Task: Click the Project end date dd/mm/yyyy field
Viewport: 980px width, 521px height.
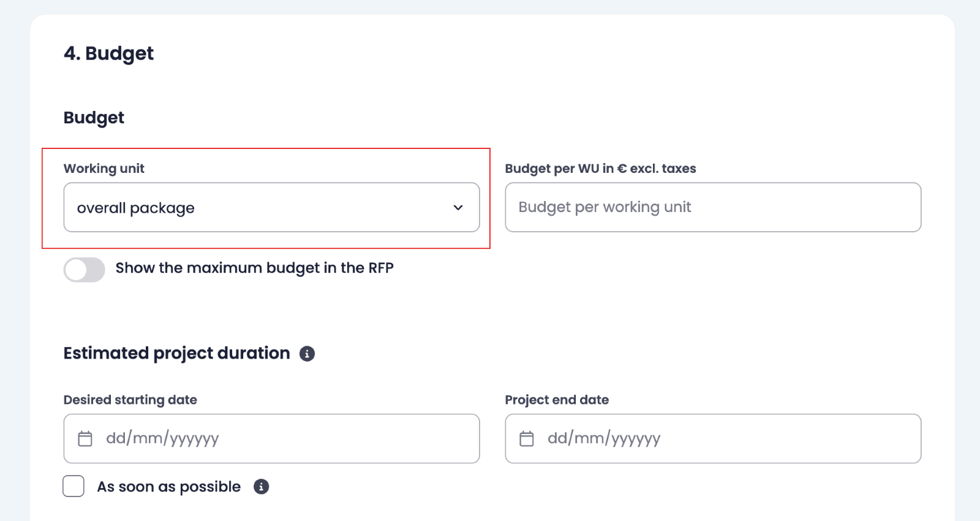Action: pos(713,439)
